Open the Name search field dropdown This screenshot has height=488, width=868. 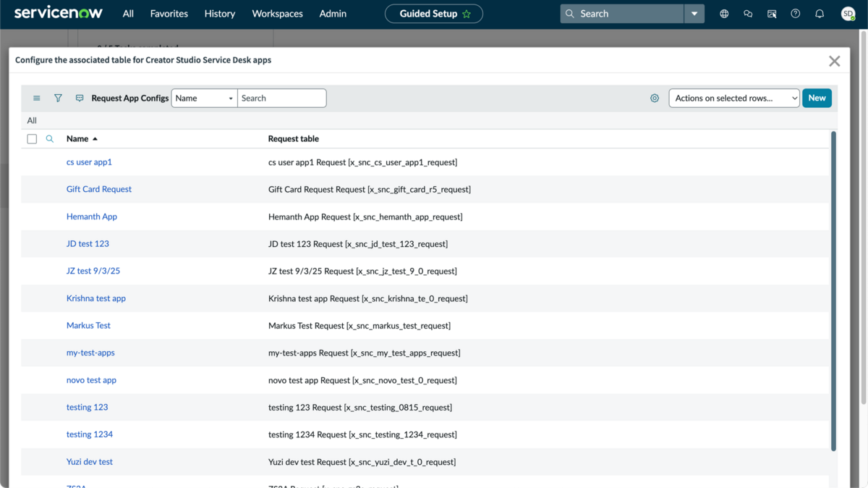(x=204, y=98)
